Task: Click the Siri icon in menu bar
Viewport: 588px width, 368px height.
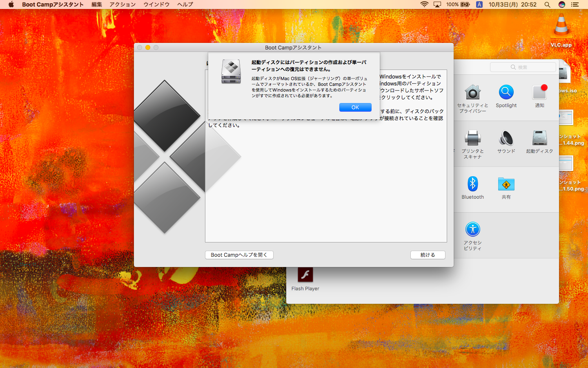Action: [x=562, y=4]
